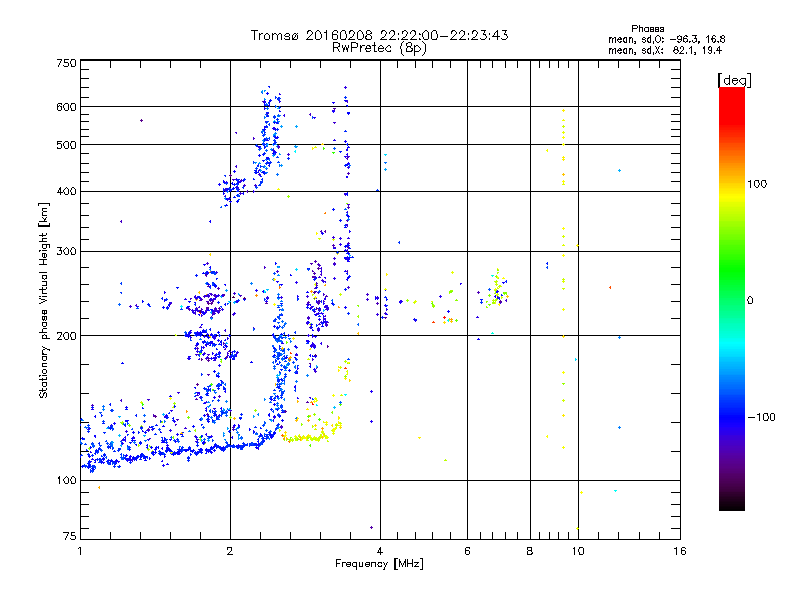Click the plot title 'Tromsø 20160208 22:22:00-22:23:43'
Image resolution: width=800 pixels, height=600 pixels.
[x=379, y=35]
